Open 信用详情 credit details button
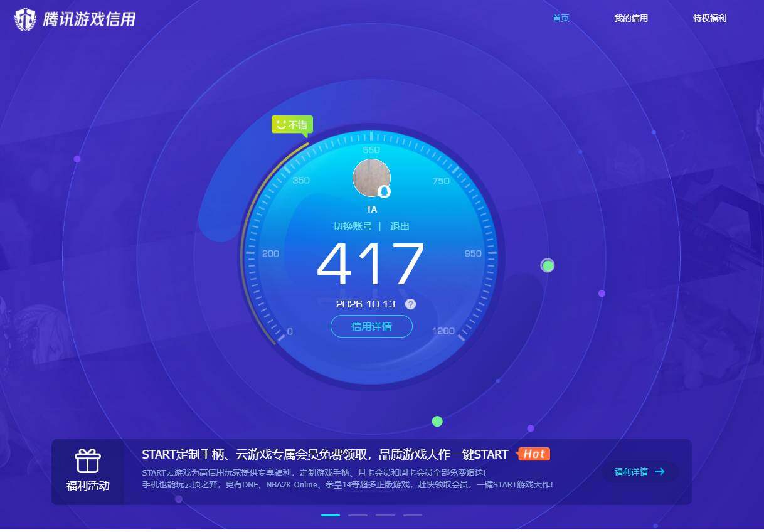Screen dimensions: 764x532 tap(371, 326)
